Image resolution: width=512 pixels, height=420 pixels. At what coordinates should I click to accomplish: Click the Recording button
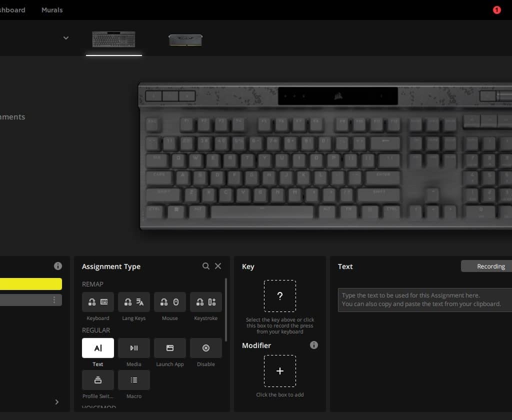(x=490, y=266)
